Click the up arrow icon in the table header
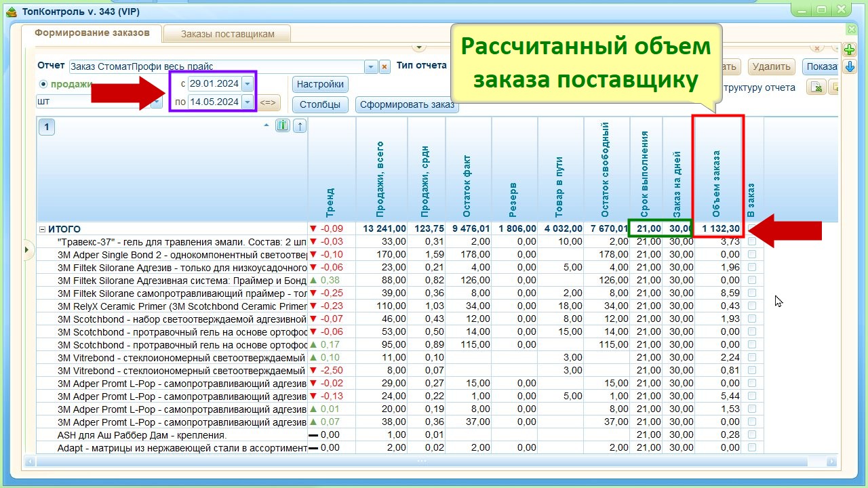The width and height of the screenshot is (868, 488). (300, 126)
